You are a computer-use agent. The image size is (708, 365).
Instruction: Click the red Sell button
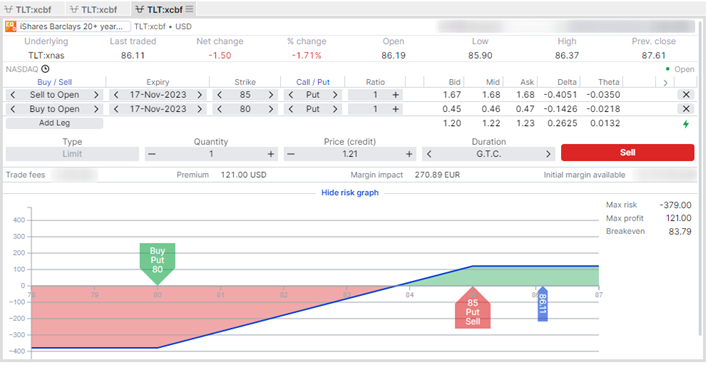[x=628, y=153]
